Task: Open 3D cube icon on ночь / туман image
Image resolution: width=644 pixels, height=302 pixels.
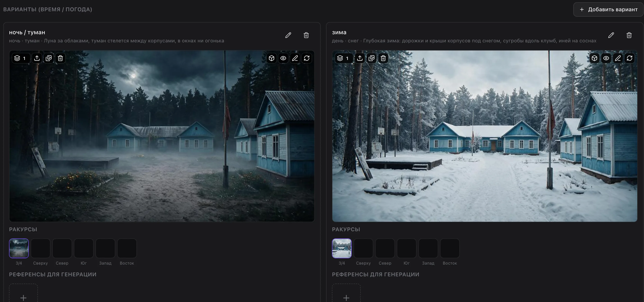Action: [x=272, y=58]
